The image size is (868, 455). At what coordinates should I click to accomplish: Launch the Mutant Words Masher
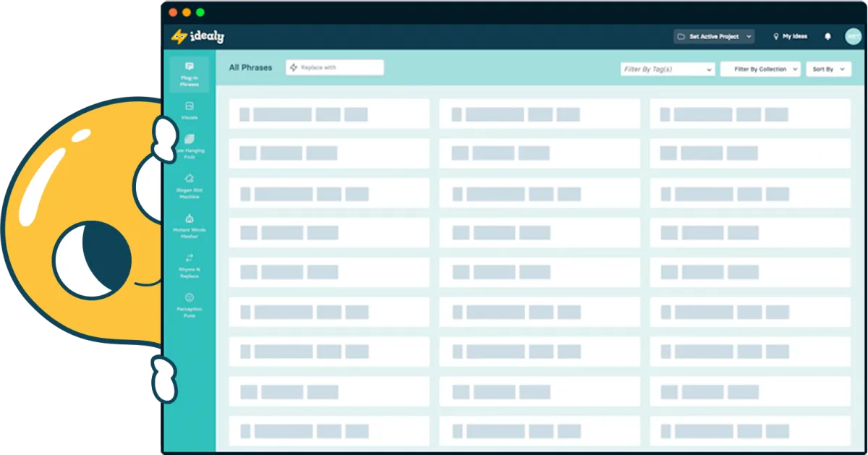[x=190, y=226]
